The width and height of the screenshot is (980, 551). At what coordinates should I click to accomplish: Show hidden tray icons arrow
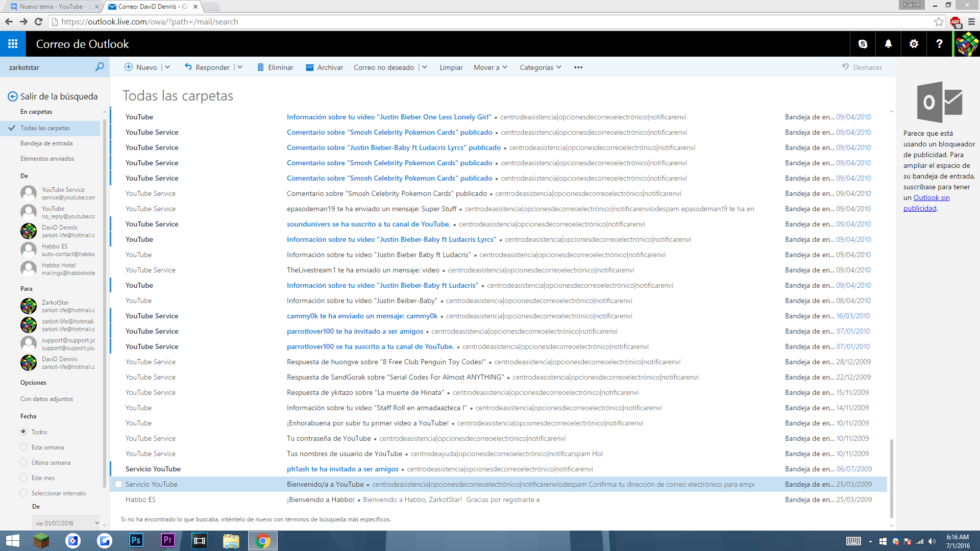(x=870, y=541)
